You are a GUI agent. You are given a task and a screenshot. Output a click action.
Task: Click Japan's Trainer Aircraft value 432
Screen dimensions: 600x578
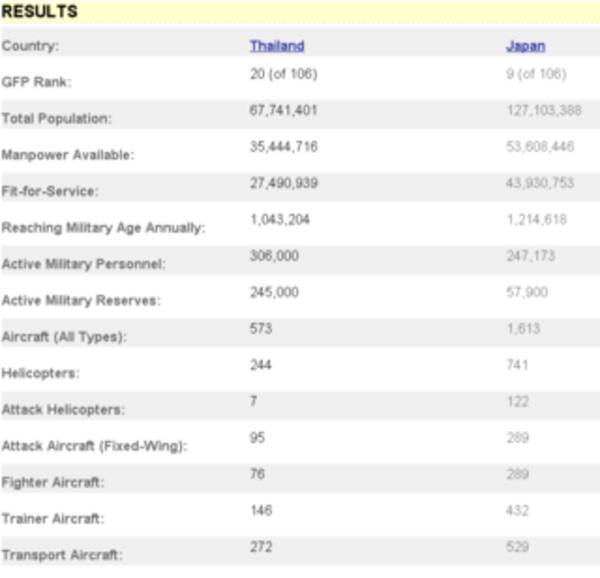[x=518, y=510]
